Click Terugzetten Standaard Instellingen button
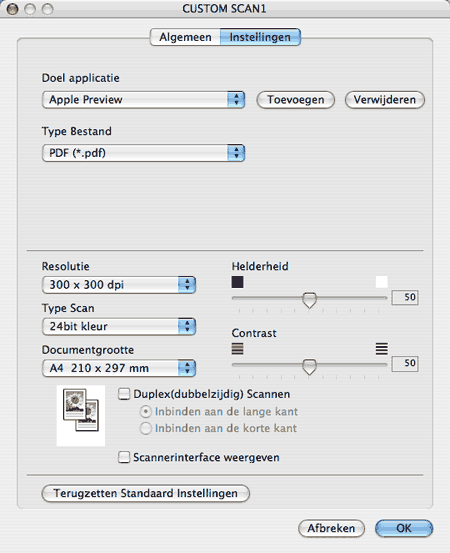The image size is (450, 553). pos(146,493)
